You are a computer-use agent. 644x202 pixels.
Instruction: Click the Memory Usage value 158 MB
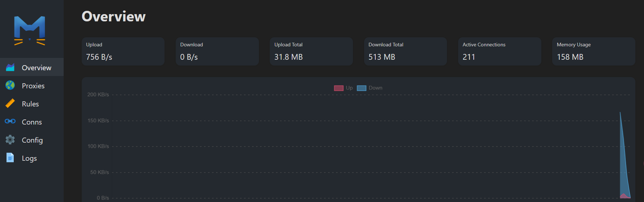click(570, 57)
